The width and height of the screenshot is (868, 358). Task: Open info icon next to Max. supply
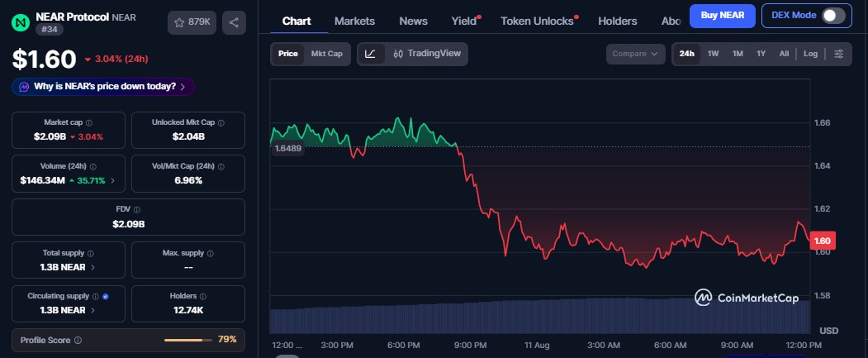211,253
